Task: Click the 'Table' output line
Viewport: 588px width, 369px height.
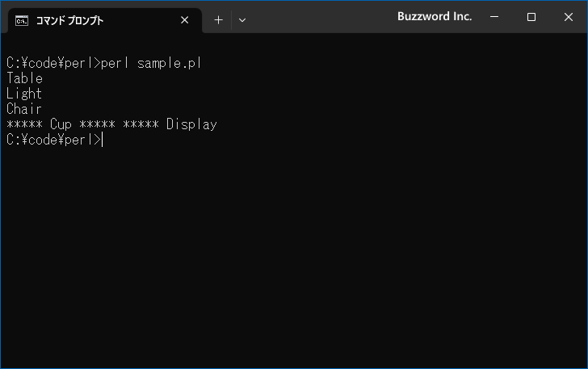Action: point(24,78)
